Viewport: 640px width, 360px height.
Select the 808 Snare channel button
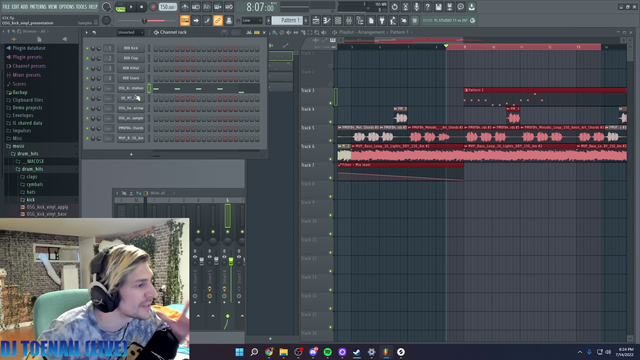(x=131, y=78)
